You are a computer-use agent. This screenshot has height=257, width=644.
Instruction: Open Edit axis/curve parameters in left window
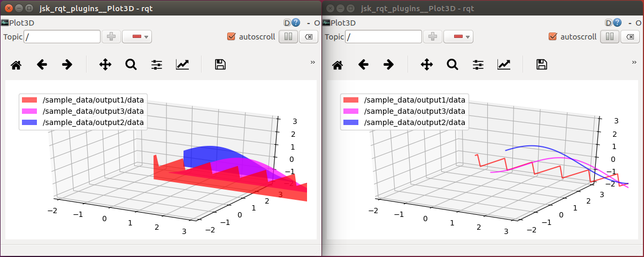[x=182, y=65]
